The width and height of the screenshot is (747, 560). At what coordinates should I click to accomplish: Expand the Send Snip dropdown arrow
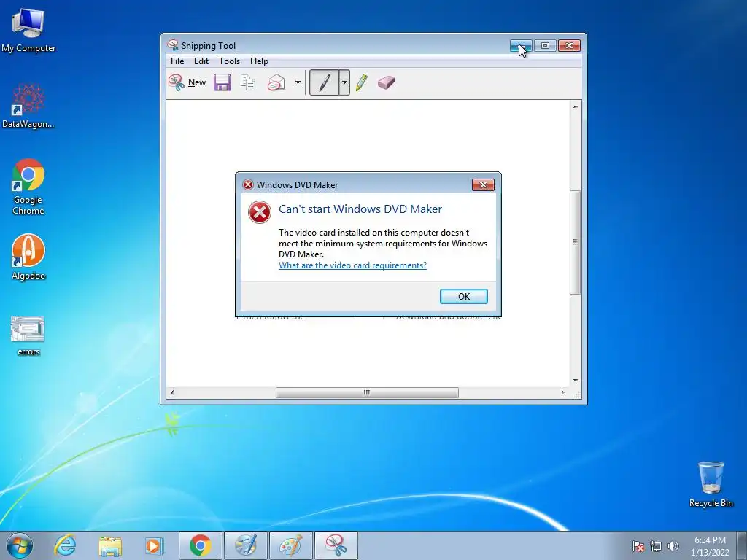[x=298, y=82]
